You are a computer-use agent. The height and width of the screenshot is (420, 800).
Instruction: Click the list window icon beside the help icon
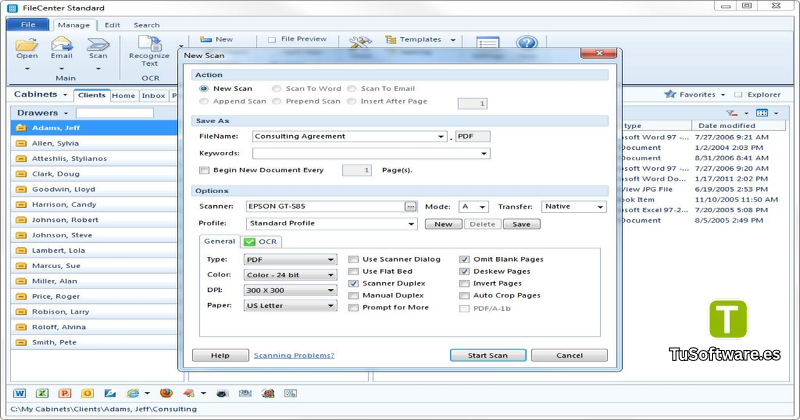click(487, 43)
